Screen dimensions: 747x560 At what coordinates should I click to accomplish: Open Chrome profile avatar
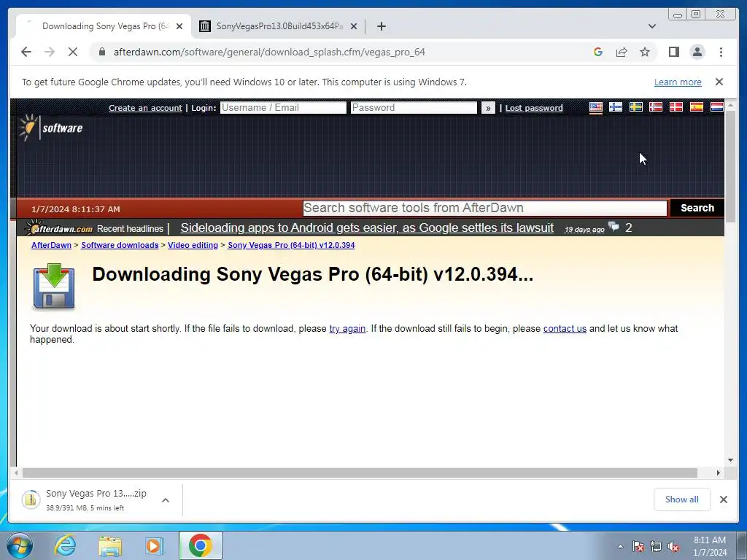(x=697, y=52)
